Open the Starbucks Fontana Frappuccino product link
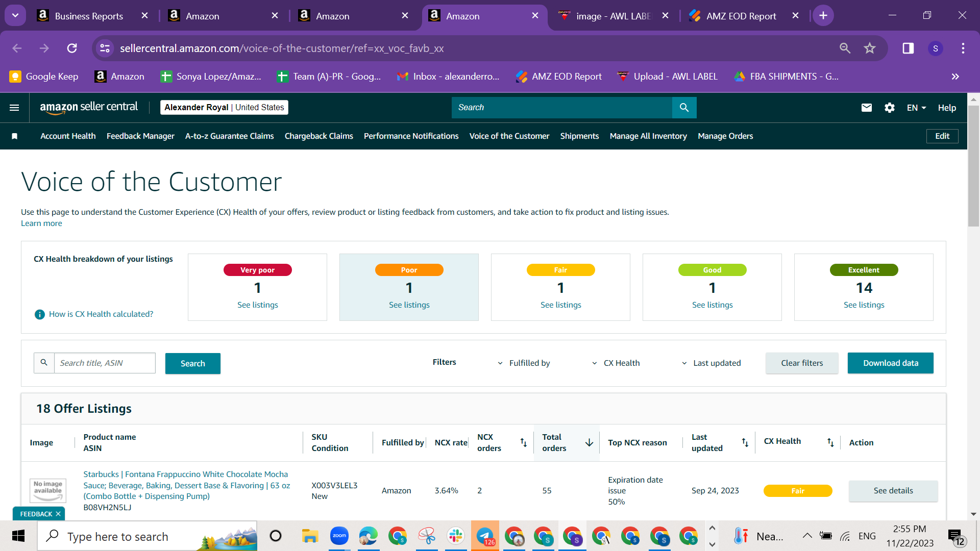980x551 pixels. [187, 485]
